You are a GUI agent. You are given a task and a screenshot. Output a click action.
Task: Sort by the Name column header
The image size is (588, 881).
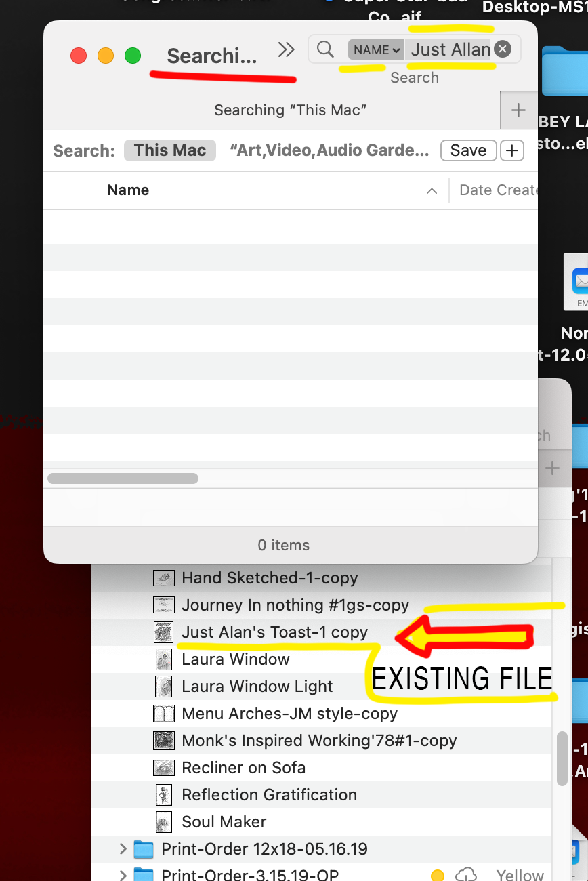click(x=128, y=190)
